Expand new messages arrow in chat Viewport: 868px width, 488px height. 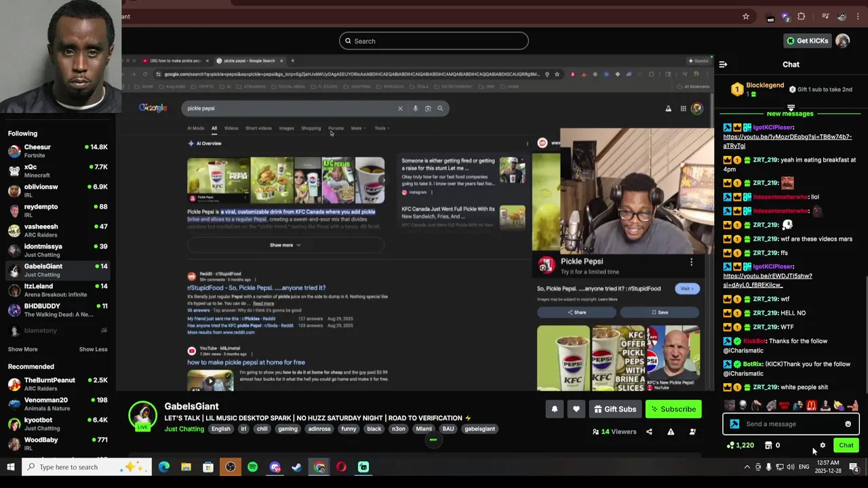point(791,108)
